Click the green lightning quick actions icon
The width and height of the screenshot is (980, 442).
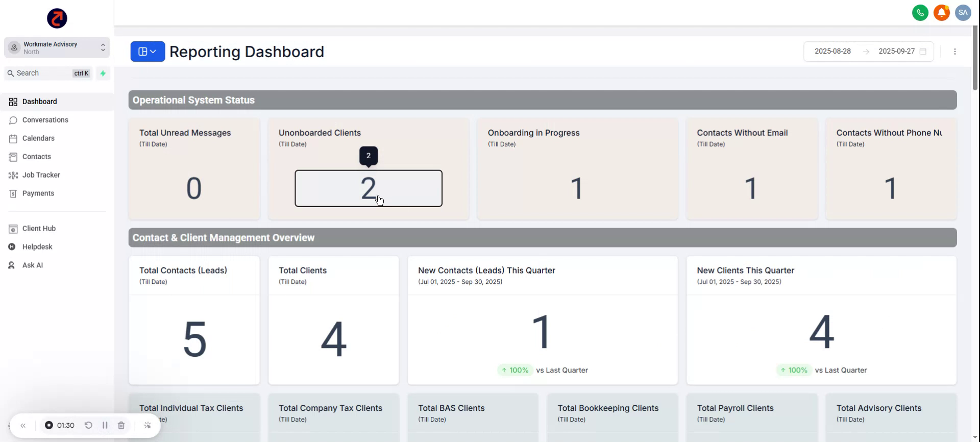pyautogui.click(x=103, y=73)
